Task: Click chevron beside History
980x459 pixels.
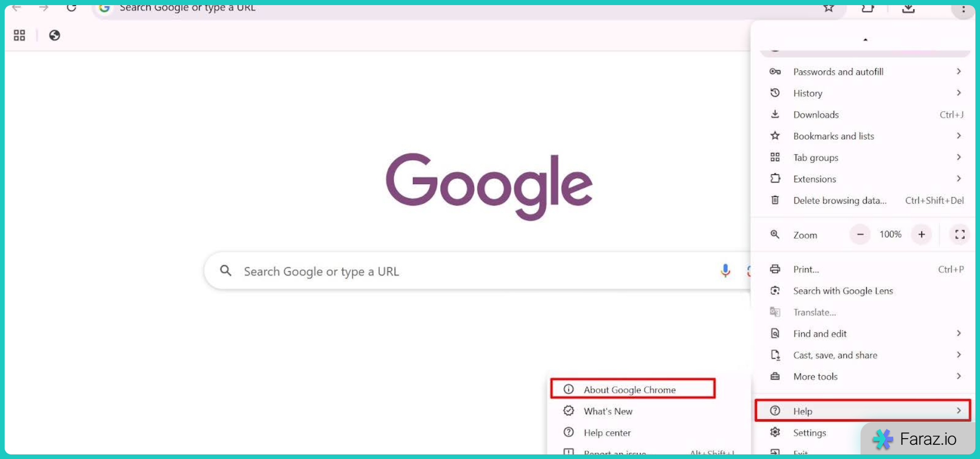Action: point(959,93)
